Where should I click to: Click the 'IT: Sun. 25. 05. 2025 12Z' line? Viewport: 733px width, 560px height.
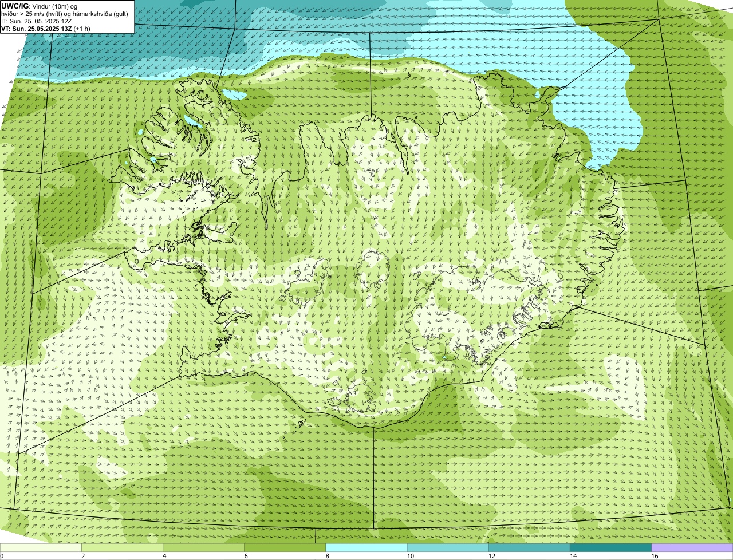pyautogui.click(x=37, y=21)
